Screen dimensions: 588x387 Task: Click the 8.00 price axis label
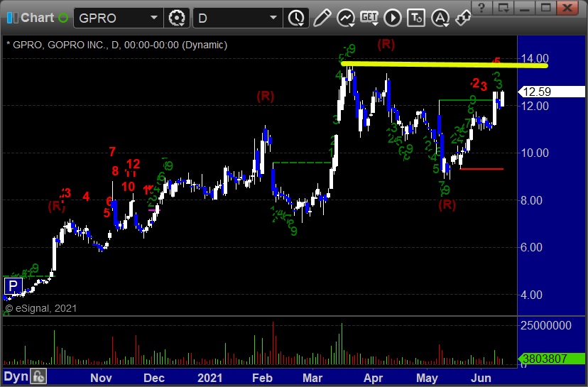[531, 200]
